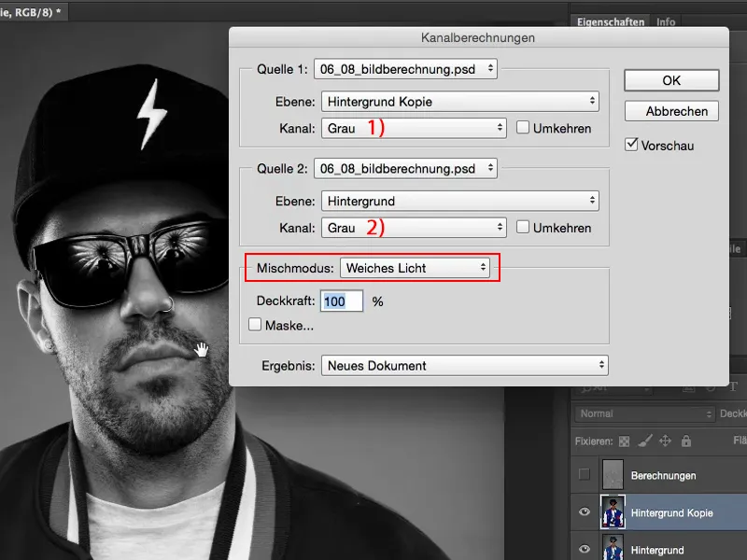
Task: Open the Quelle 1 document dropdown
Action: tap(405, 69)
